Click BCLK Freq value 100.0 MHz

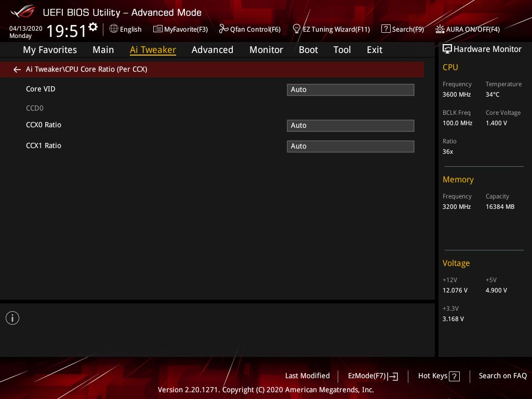(x=457, y=123)
